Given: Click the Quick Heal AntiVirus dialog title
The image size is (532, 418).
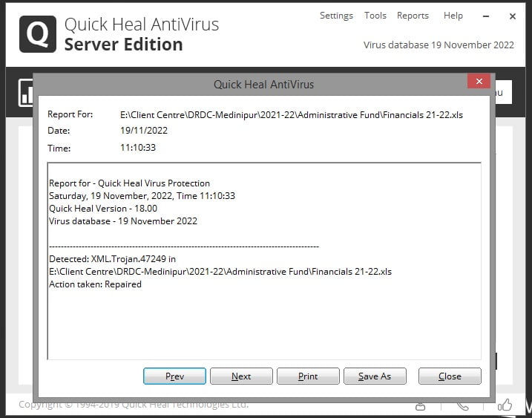Looking at the screenshot, I should [x=263, y=84].
